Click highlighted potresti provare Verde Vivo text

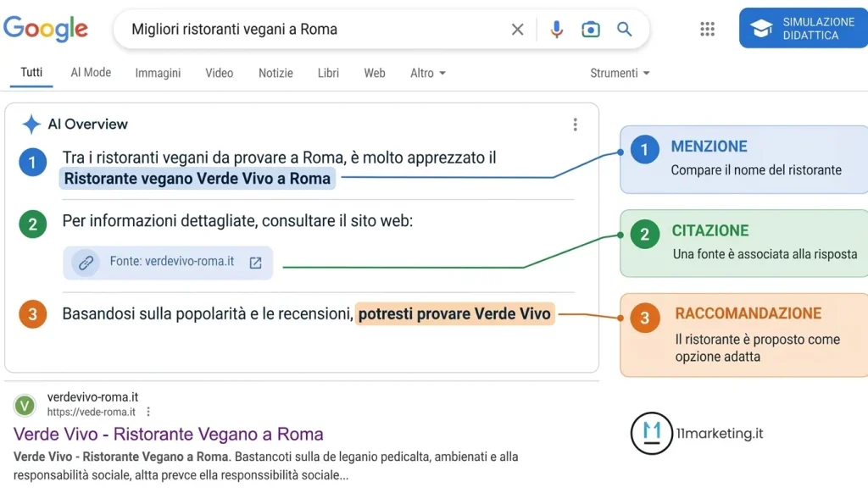[454, 313]
